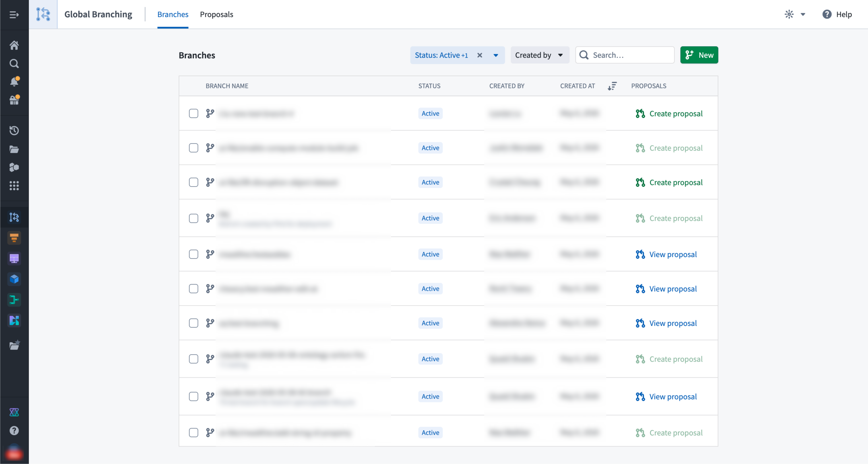This screenshot has height=464, width=868.
Task: Check the second branch row checkbox
Action: tap(193, 148)
